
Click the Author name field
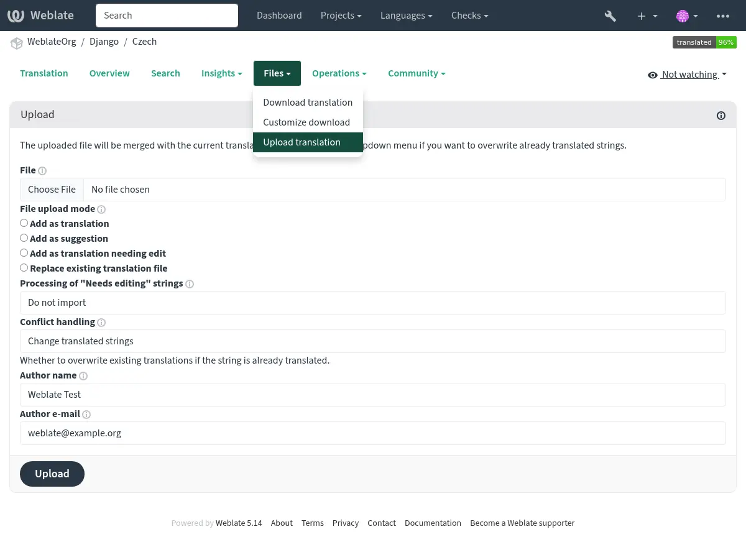pyautogui.click(x=373, y=395)
